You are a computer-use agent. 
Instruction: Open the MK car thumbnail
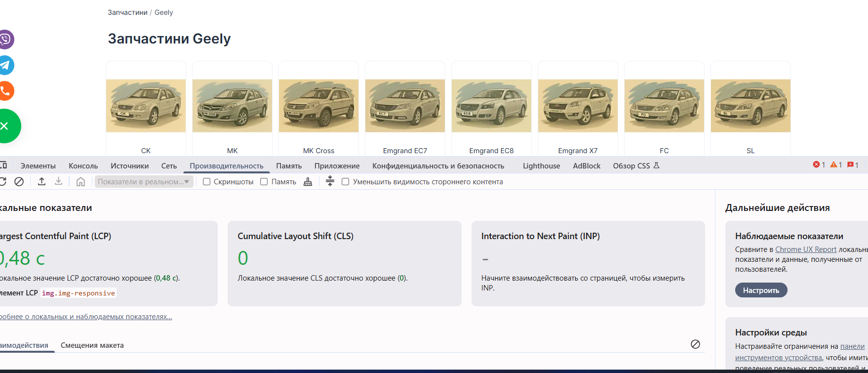tap(233, 106)
